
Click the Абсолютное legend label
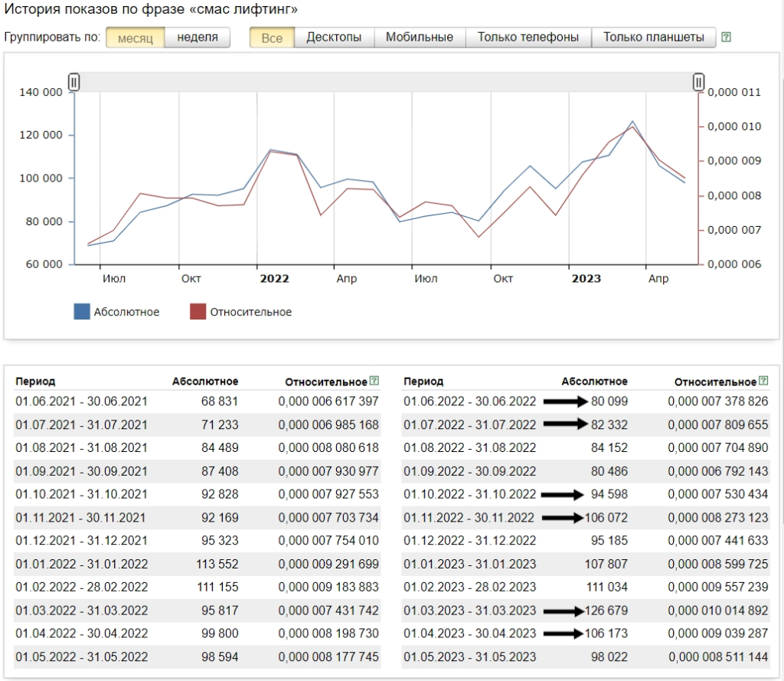[x=126, y=313]
